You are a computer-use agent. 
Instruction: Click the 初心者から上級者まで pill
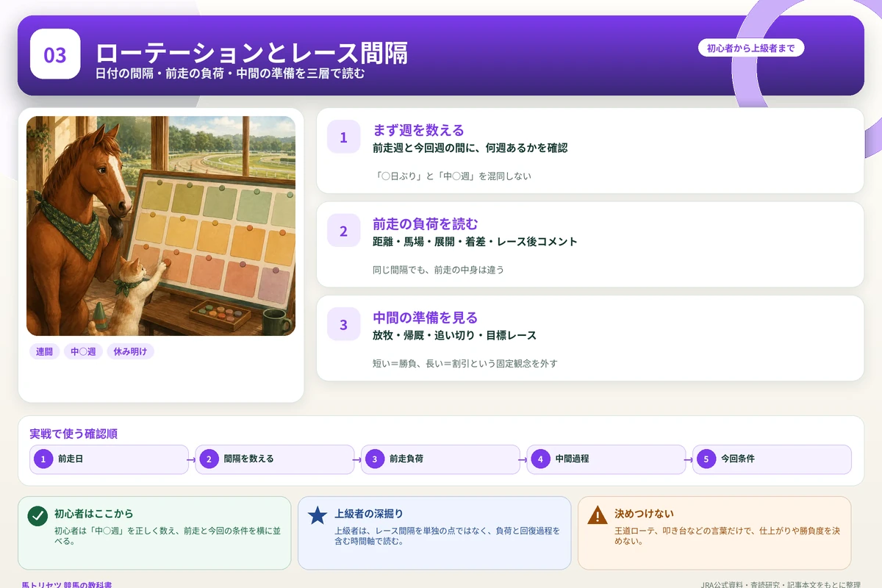point(750,49)
